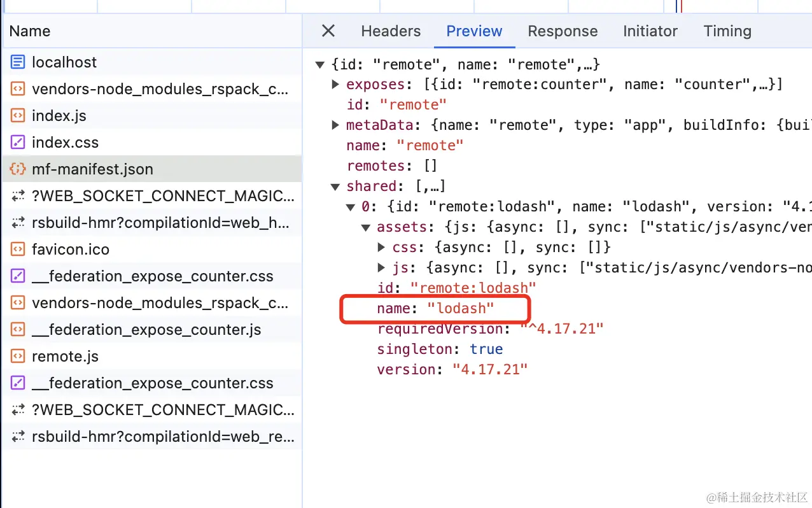
Task: Expand the css assets entry
Action: 381,247
